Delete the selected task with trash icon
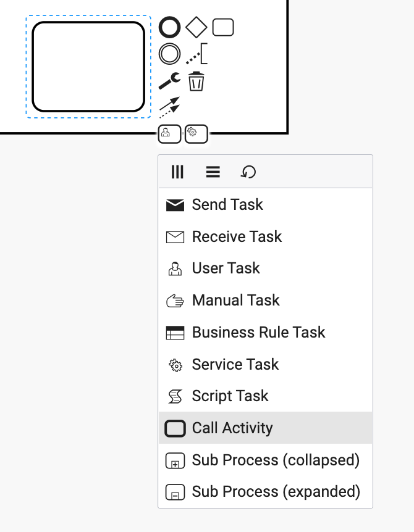Viewport: 414px width, 532px height. tap(196, 81)
